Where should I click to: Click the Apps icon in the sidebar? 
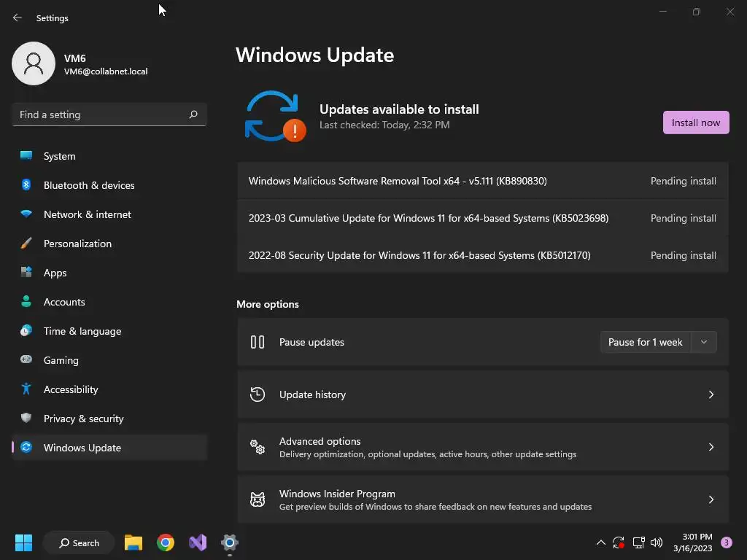coord(26,273)
